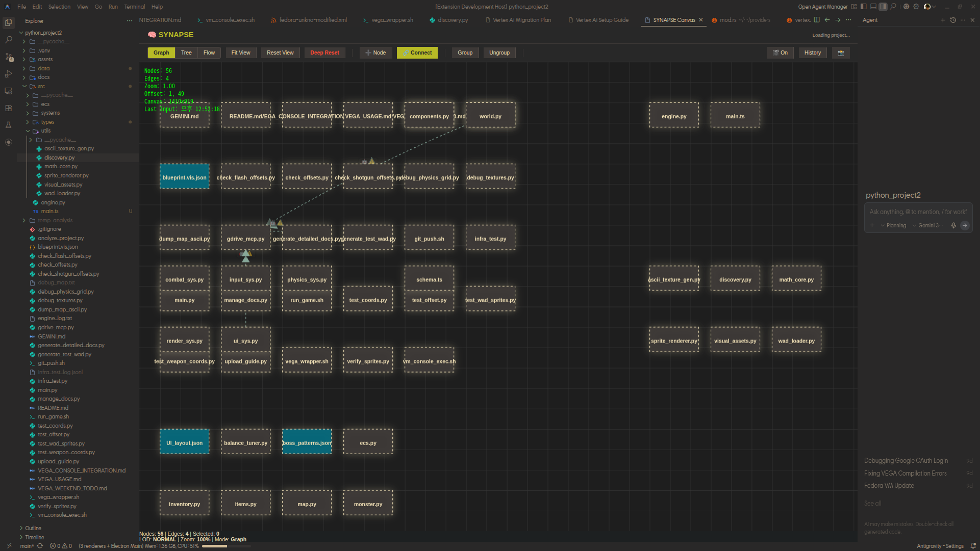Image resolution: width=980 pixels, height=551 pixels.
Task: Open the Run and Debug view
Action: click(x=9, y=74)
